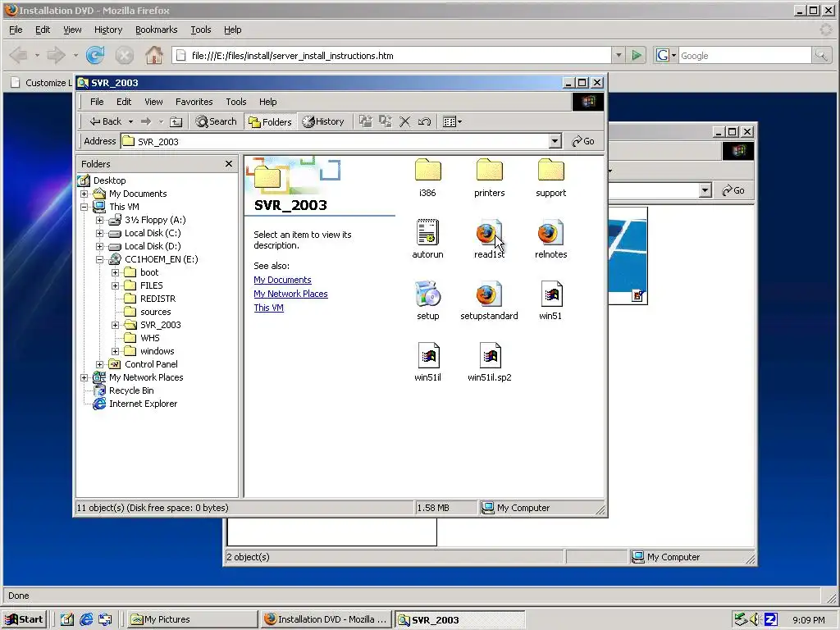This screenshot has width=840, height=630.
Task: Close the Folders pane with X
Action: tap(229, 163)
